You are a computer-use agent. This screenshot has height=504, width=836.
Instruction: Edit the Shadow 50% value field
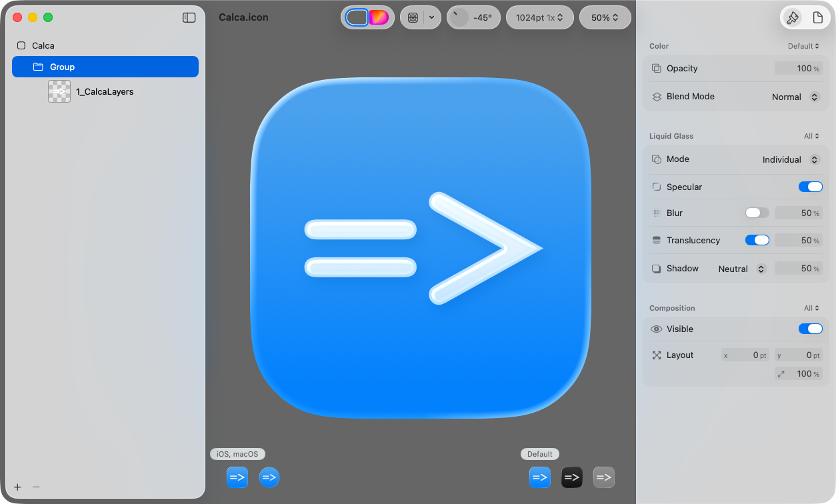coord(799,269)
